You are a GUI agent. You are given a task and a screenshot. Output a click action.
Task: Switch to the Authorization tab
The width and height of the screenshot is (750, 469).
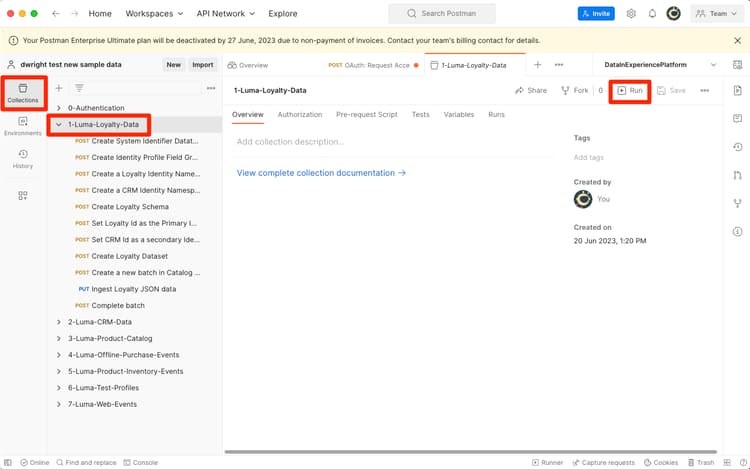click(x=299, y=115)
